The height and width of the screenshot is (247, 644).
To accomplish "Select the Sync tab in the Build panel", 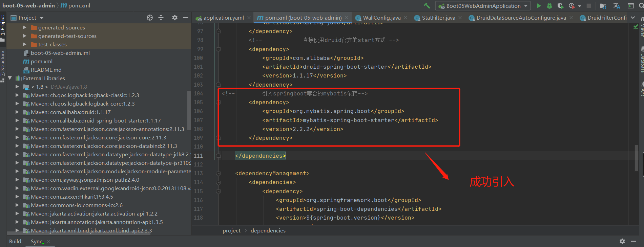I will [37, 241].
